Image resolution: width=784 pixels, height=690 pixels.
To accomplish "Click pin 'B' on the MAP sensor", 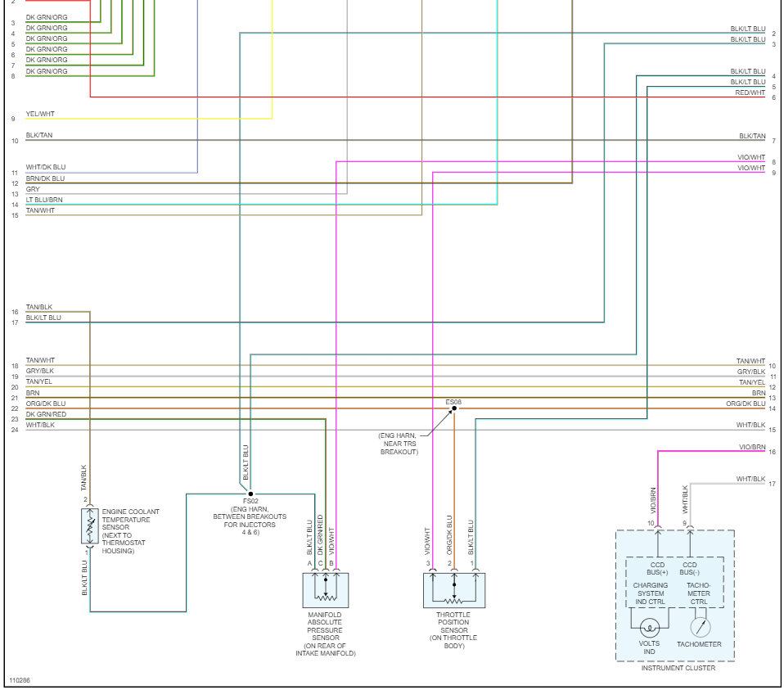I will coord(331,563).
